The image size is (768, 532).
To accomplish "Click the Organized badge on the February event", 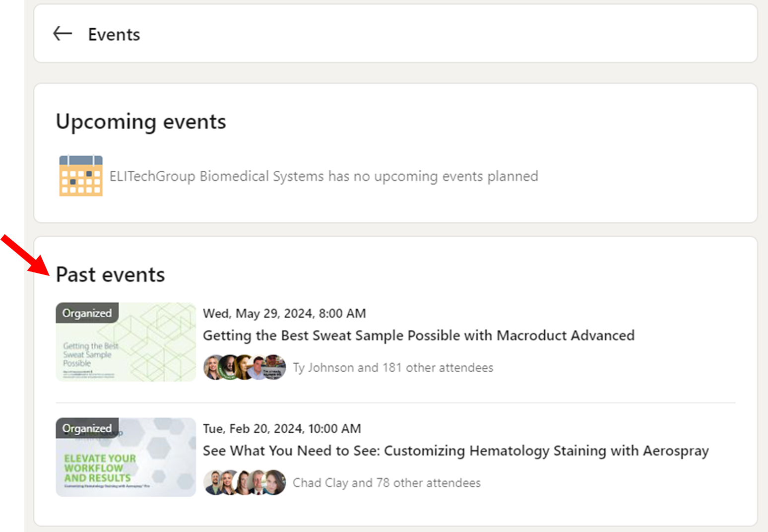I will 87,428.
